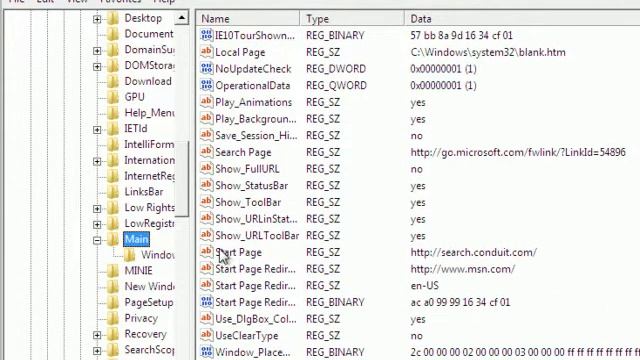Expand the SearchScop key node
This screenshot has width=640, height=360.
coord(97,351)
